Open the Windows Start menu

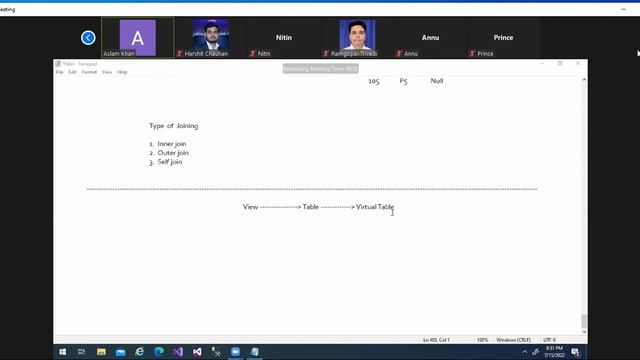click(62, 352)
